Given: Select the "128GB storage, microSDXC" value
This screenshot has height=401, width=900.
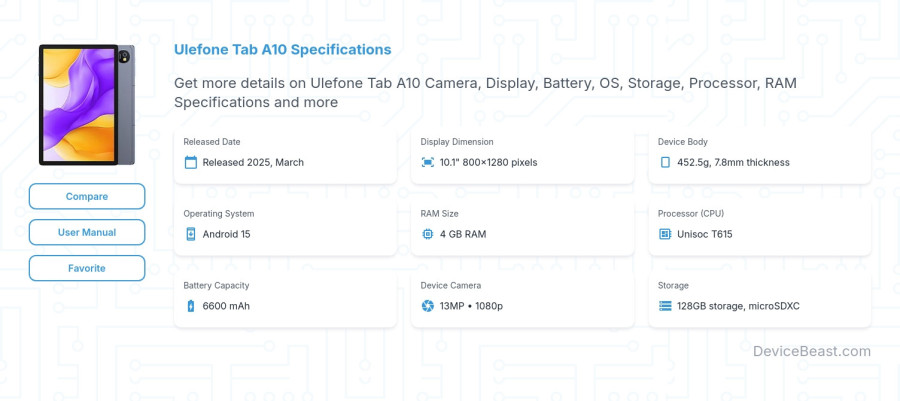Looking at the screenshot, I should tap(738, 306).
